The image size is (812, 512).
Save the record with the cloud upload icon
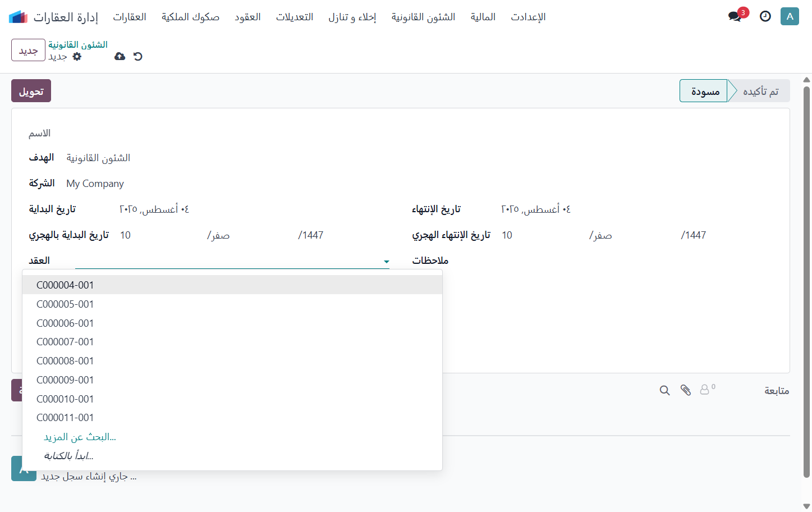tap(120, 56)
